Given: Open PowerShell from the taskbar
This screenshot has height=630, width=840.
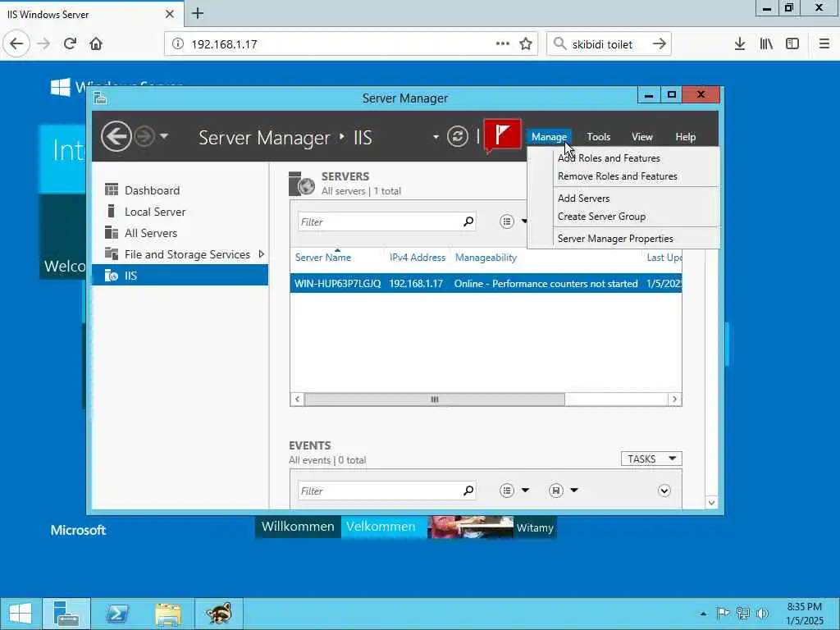Looking at the screenshot, I should coord(116,613).
